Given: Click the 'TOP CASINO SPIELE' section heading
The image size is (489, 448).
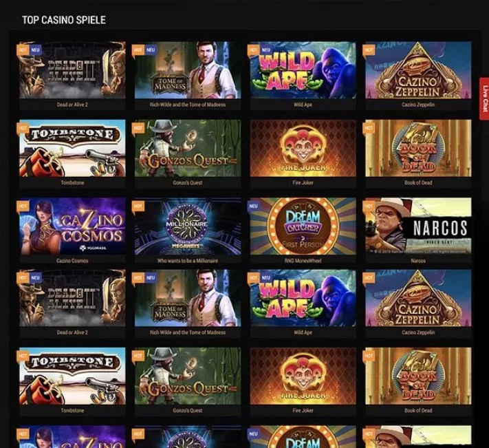Looking at the screenshot, I should pyautogui.click(x=64, y=20).
